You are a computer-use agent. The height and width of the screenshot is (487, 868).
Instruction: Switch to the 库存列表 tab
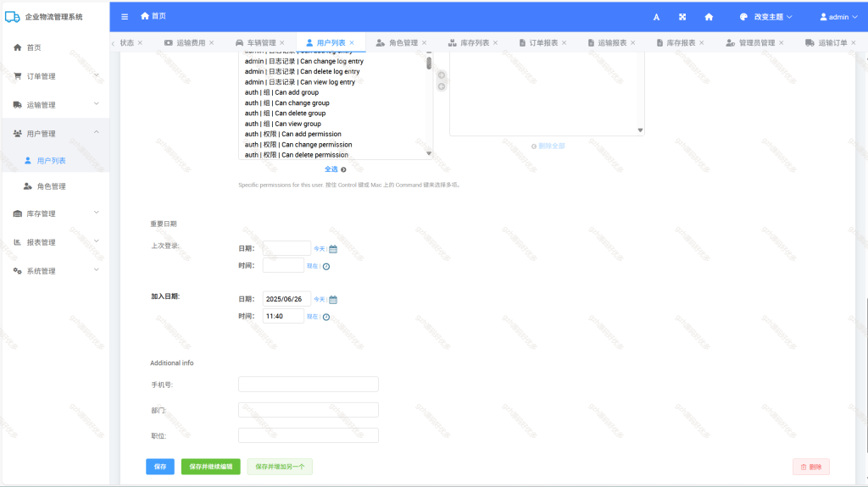(475, 42)
